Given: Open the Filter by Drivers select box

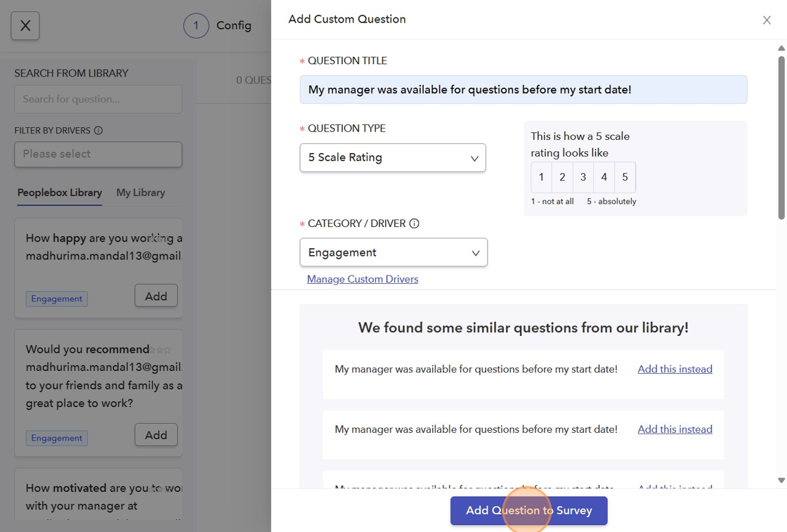Looking at the screenshot, I should coord(98,154).
